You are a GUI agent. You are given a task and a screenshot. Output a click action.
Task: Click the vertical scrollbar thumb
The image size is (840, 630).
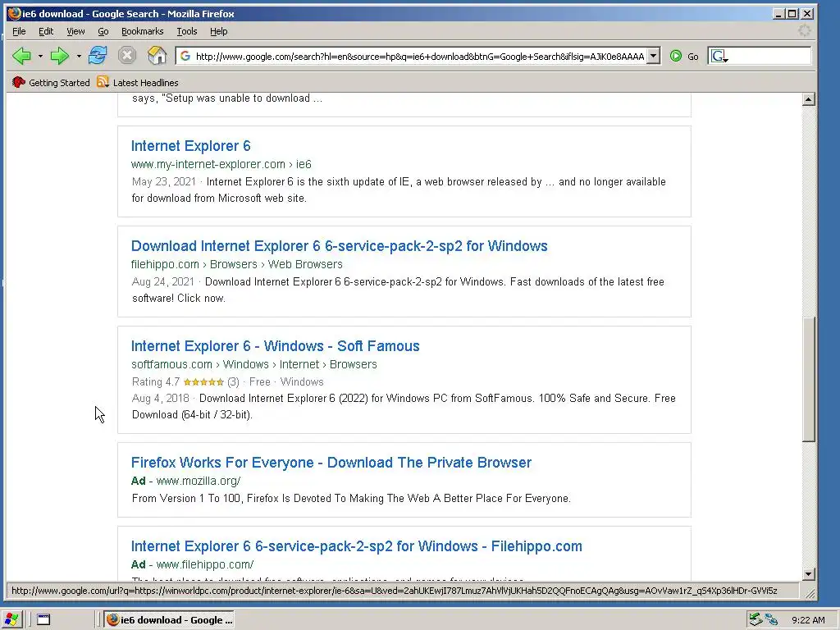tap(809, 379)
